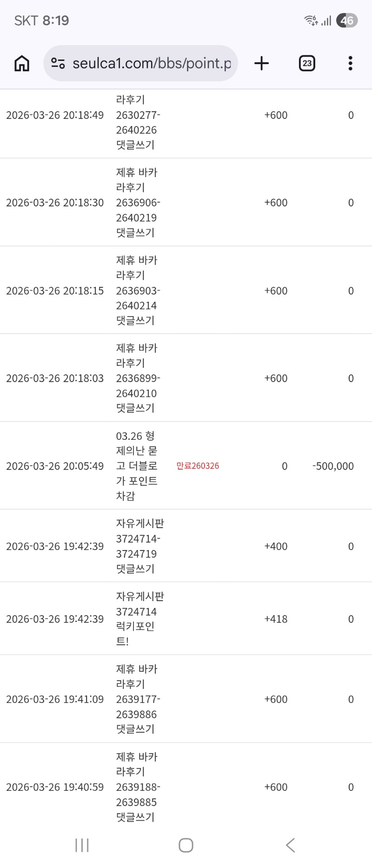Open the free board 3724714-3724719 comment entry
Image resolution: width=372 pixels, height=868 pixels.
[139, 546]
